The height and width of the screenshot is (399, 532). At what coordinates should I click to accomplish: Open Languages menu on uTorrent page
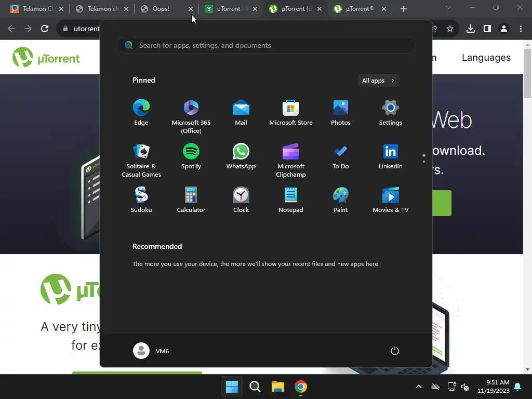point(486,58)
